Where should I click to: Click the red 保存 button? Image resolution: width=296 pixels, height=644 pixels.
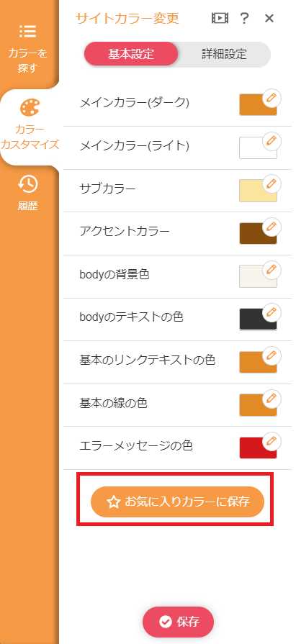pos(178,622)
